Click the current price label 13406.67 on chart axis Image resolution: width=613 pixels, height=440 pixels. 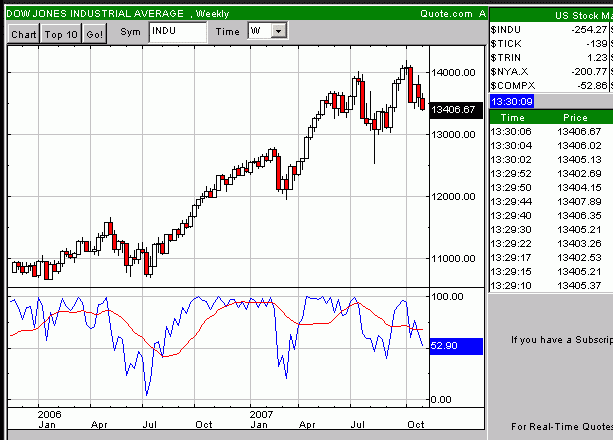pos(456,110)
